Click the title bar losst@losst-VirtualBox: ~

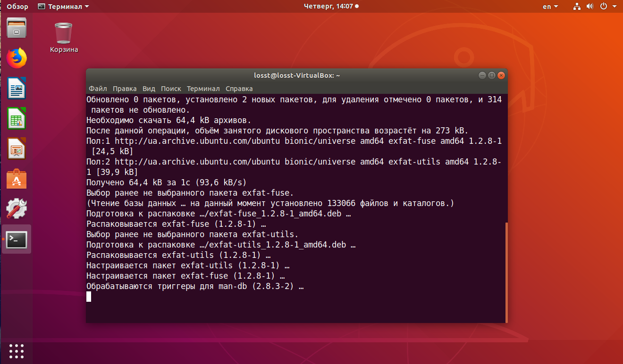[x=297, y=75]
